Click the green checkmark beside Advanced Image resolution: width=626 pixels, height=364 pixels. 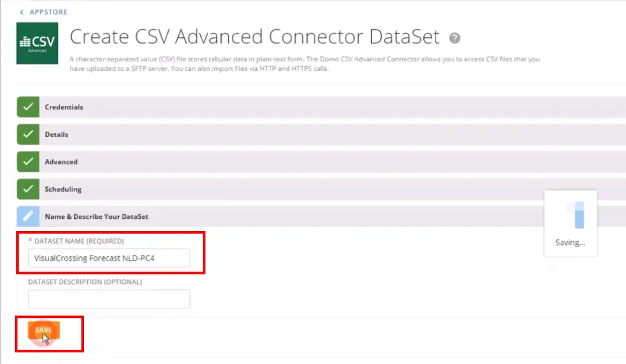point(27,162)
